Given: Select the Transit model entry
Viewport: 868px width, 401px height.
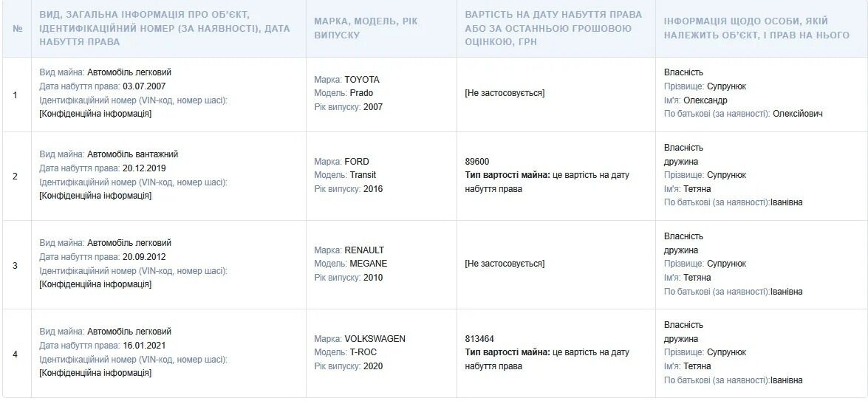Looking at the screenshot, I should [363, 175].
